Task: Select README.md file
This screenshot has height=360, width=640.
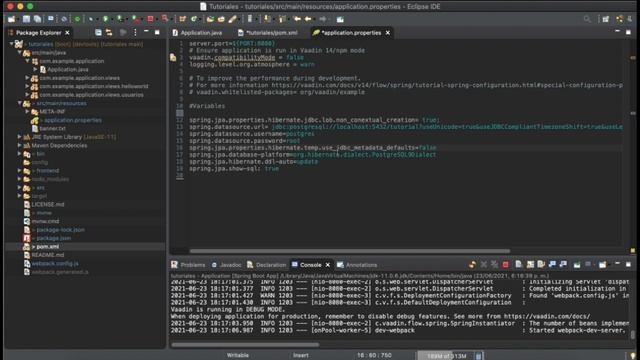Action: pyautogui.click(x=48, y=255)
